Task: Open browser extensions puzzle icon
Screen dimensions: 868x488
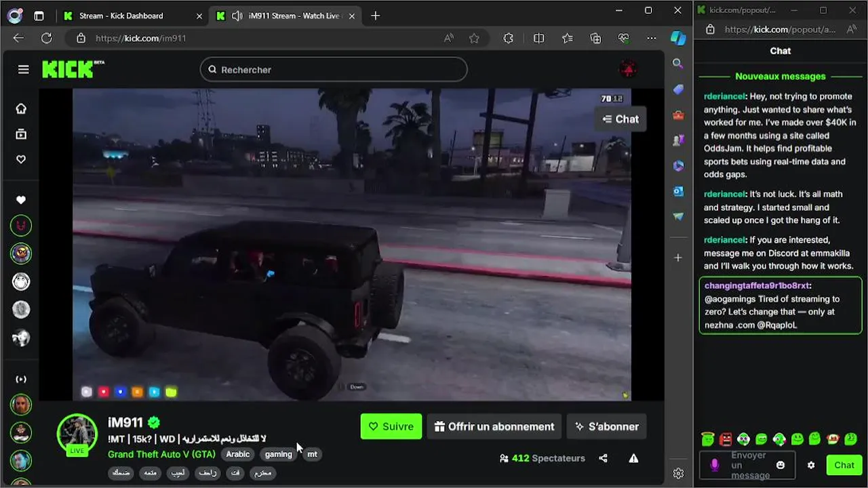Action: [x=509, y=39]
